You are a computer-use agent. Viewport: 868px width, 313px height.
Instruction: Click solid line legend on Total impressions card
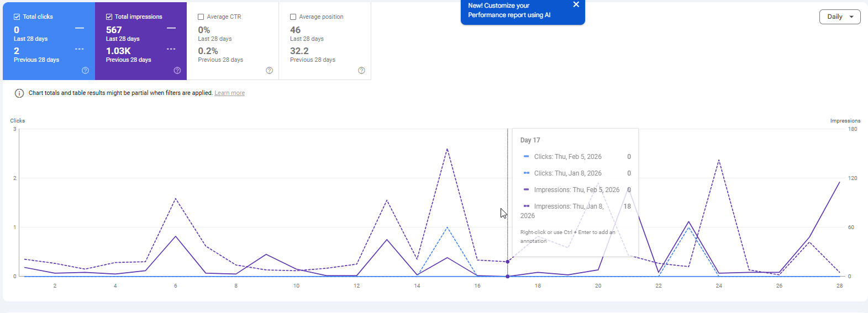coord(171,28)
